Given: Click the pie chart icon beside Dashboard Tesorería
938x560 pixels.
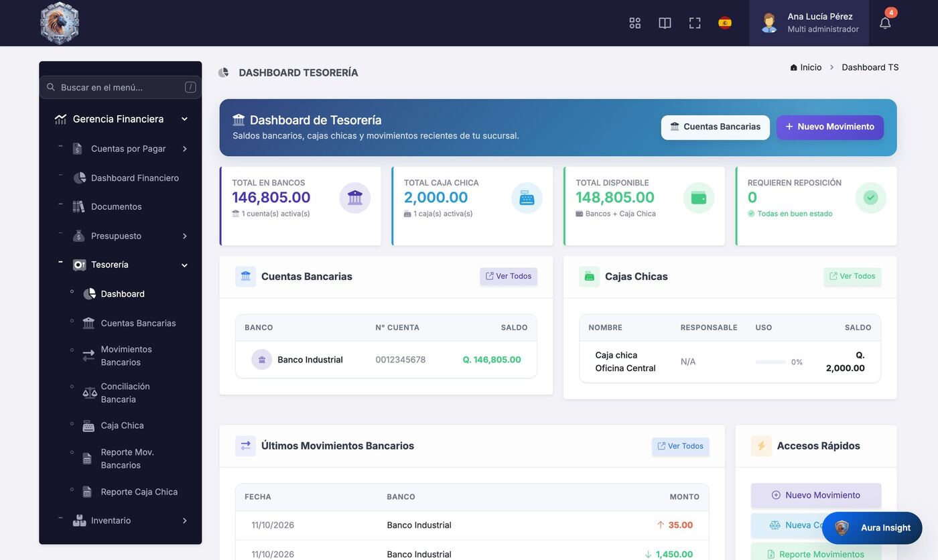Looking at the screenshot, I should pyautogui.click(x=224, y=72).
